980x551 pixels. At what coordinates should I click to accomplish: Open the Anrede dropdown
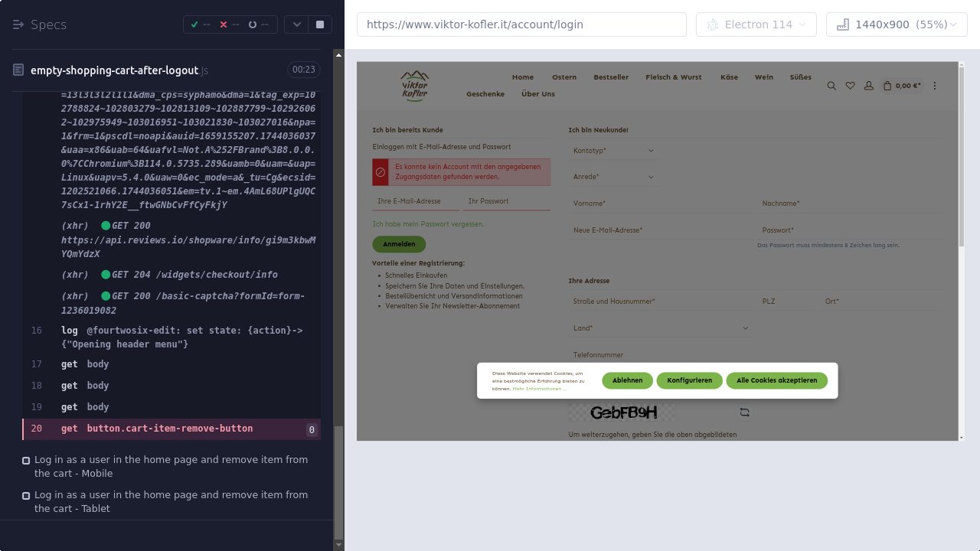[612, 177]
